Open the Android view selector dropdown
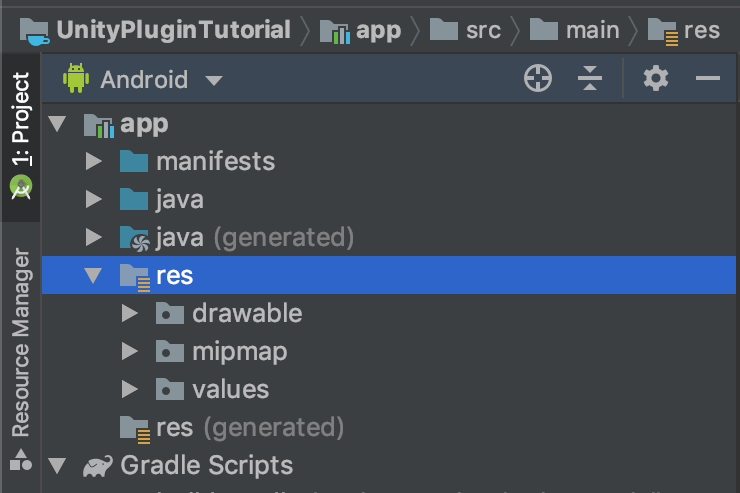Screen dimensions: 740x493 213,80
